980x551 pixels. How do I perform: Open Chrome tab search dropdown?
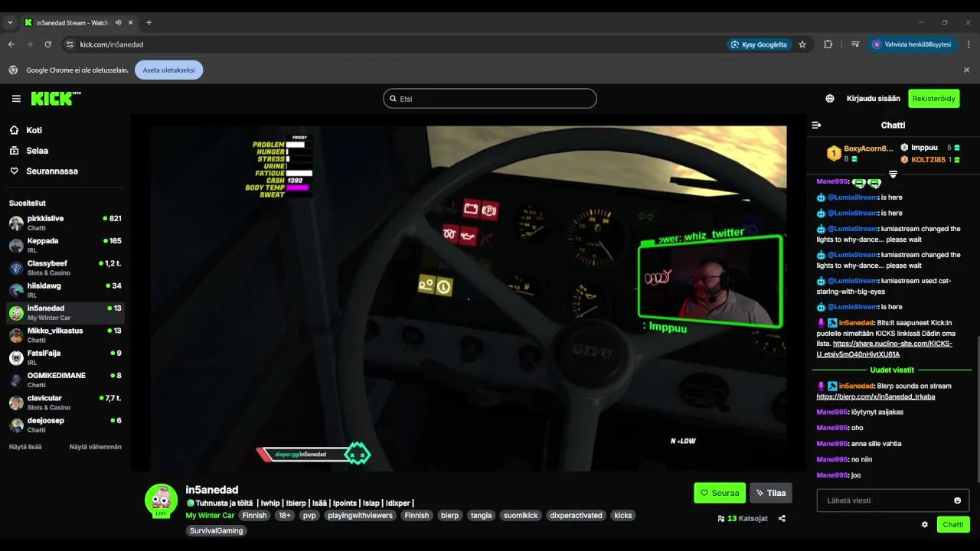[10, 22]
